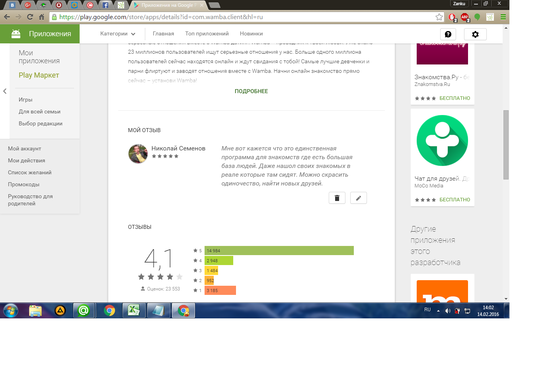Click reviewer avatar of Николай Семенов
This screenshot has width=554, height=392.
[x=138, y=154]
